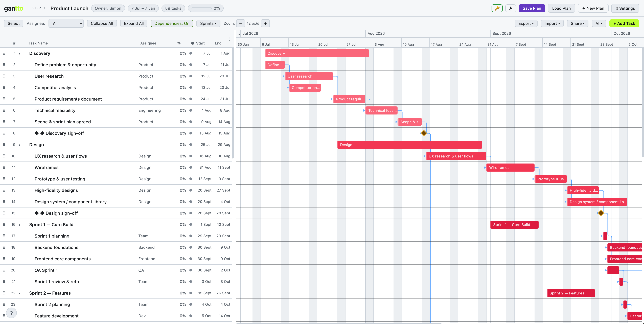Image resolution: width=644 pixels, height=324 pixels.
Task: Click Feature development task name
Action: click(x=57, y=316)
